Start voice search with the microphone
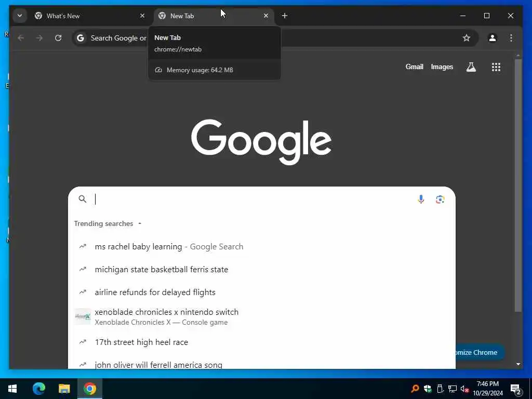The height and width of the screenshot is (399, 532). (x=421, y=199)
